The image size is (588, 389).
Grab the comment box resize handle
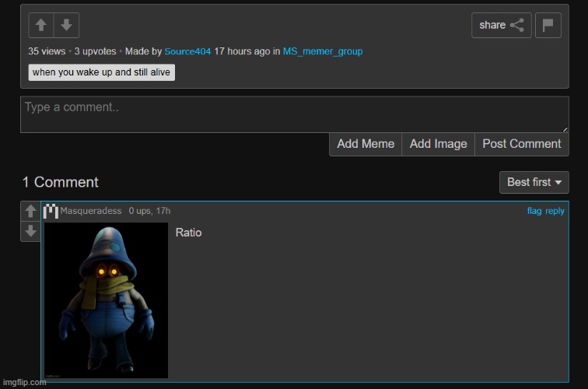pos(565,129)
